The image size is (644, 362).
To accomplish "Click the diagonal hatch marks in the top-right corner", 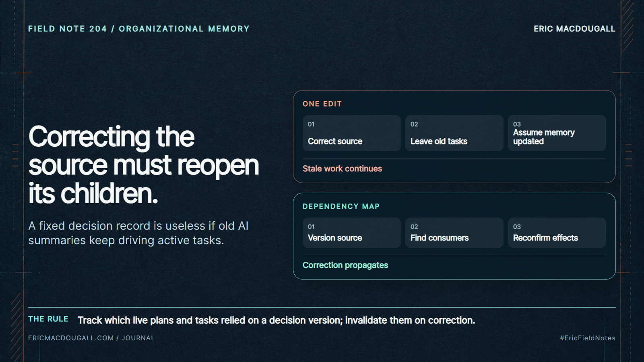I will click(x=628, y=25).
